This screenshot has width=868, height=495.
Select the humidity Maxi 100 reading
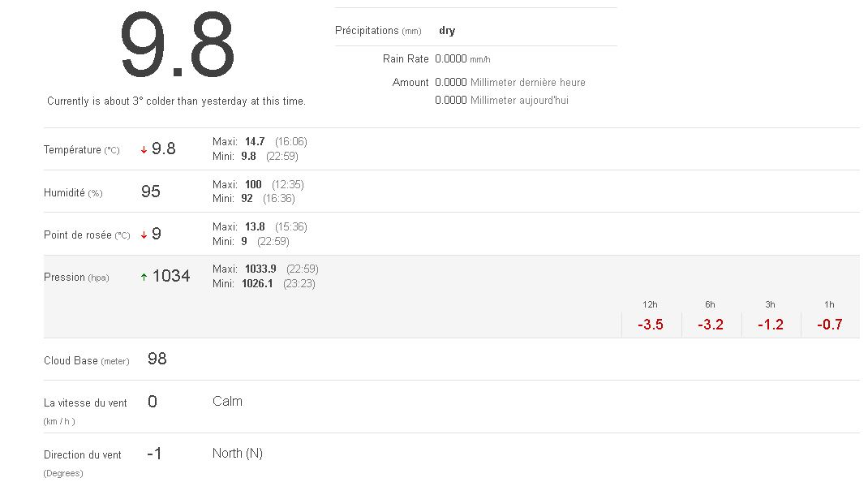tap(253, 184)
